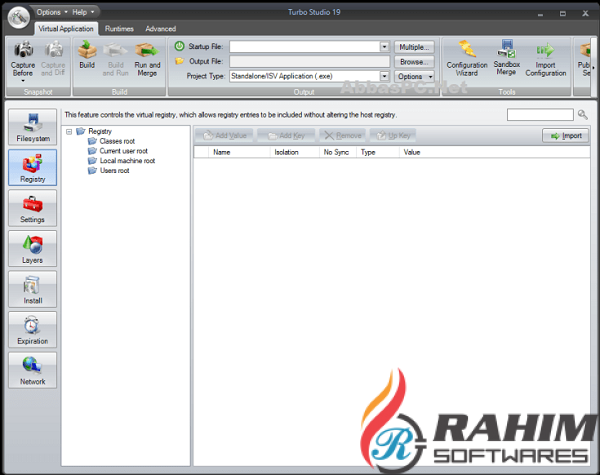The height and width of the screenshot is (475, 600).
Task: Click the Output File input field
Action: click(310, 62)
